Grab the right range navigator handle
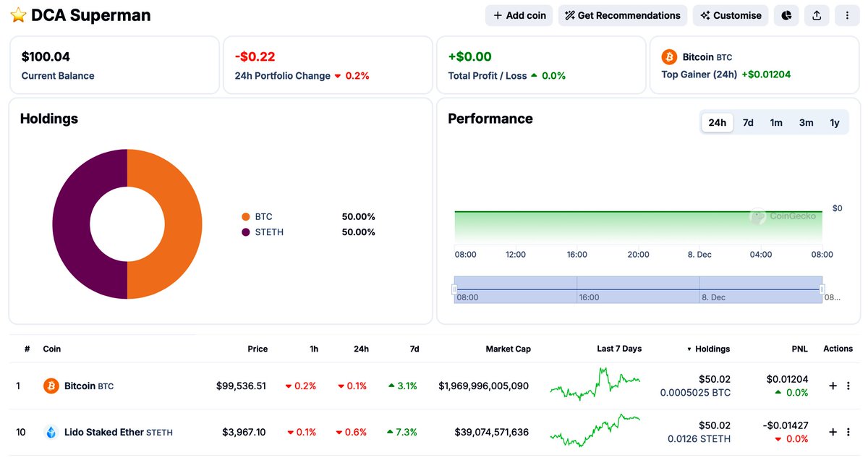This screenshot has width=868, height=463. pos(822,289)
